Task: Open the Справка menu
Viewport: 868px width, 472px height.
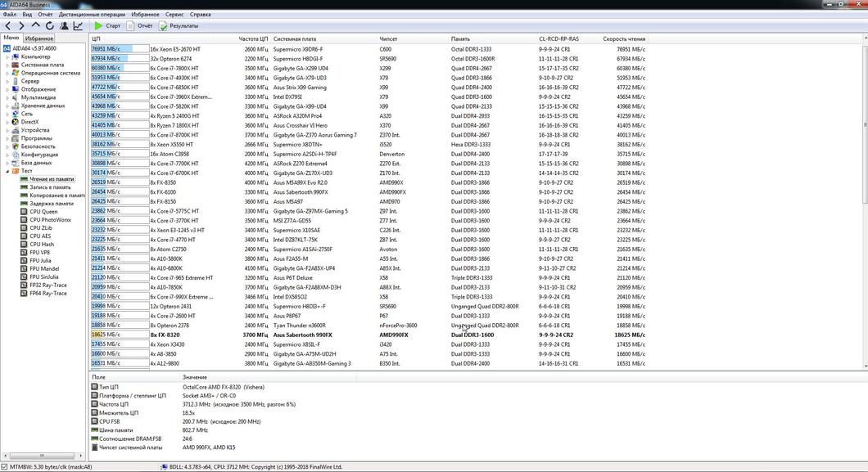Action: click(200, 15)
